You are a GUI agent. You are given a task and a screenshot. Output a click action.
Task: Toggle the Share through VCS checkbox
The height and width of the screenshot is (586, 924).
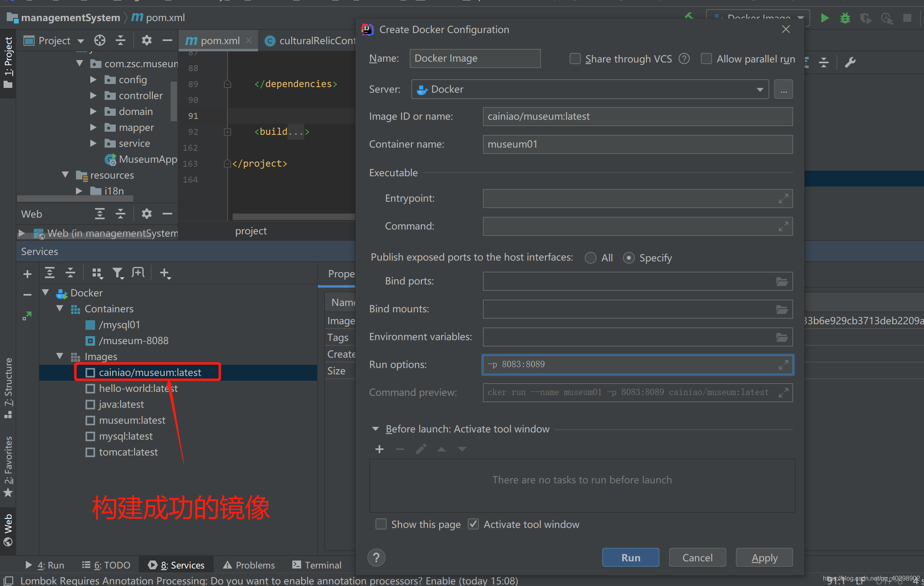(575, 59)
